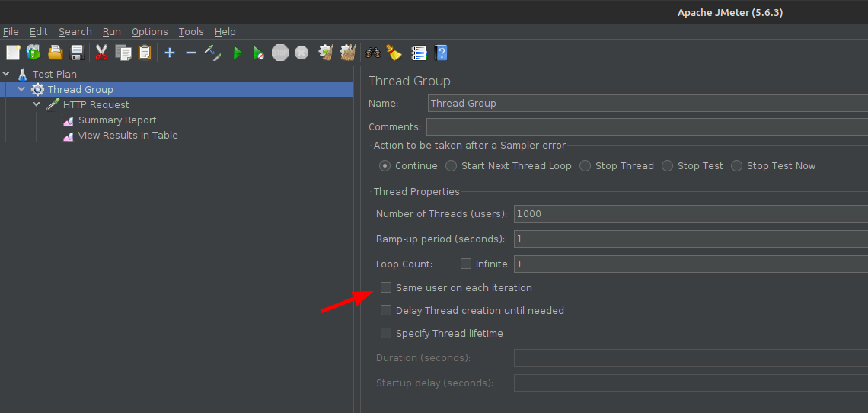The image size is (868, 413).
Task: Toggle Delay Thread creation until needed
Action: pyautogui.click(x=386, y=310)
